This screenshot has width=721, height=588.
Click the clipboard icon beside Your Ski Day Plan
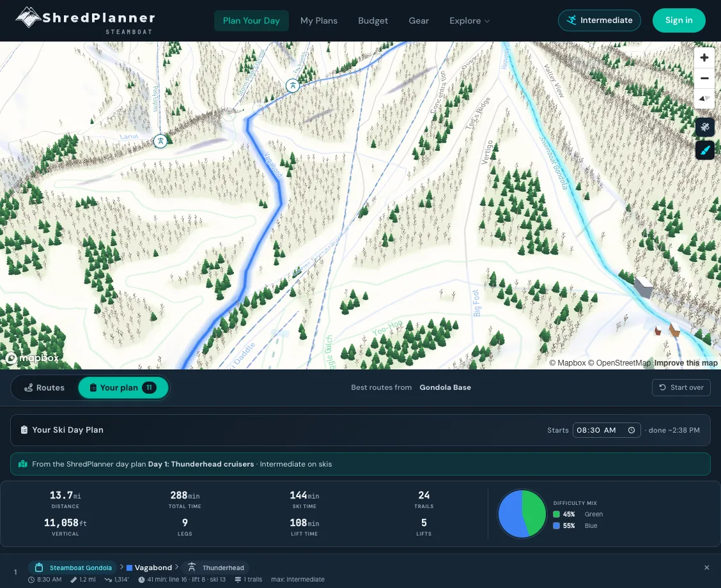[x=24, y=430]
